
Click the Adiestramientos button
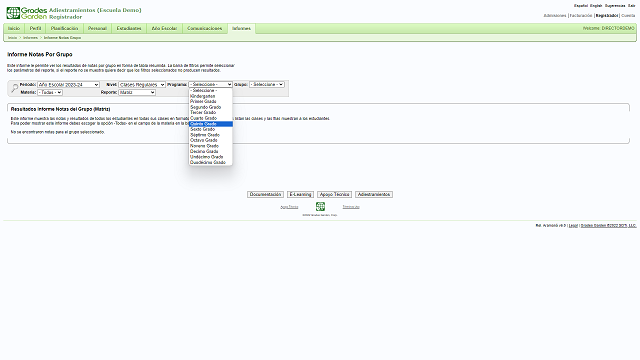(x=374, y=195)
